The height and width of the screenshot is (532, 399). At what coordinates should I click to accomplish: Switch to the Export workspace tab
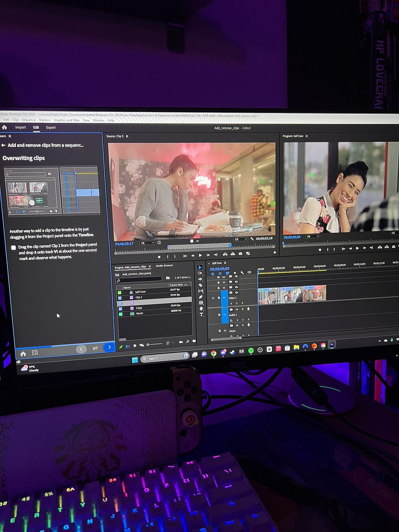pyautogui.click(x=51, y=128)
